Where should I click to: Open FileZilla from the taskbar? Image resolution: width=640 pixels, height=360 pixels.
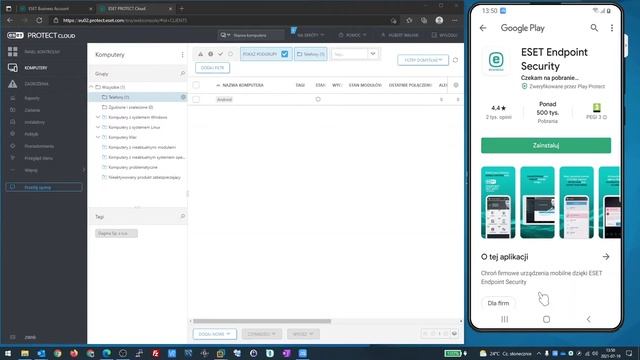[156, 353]
